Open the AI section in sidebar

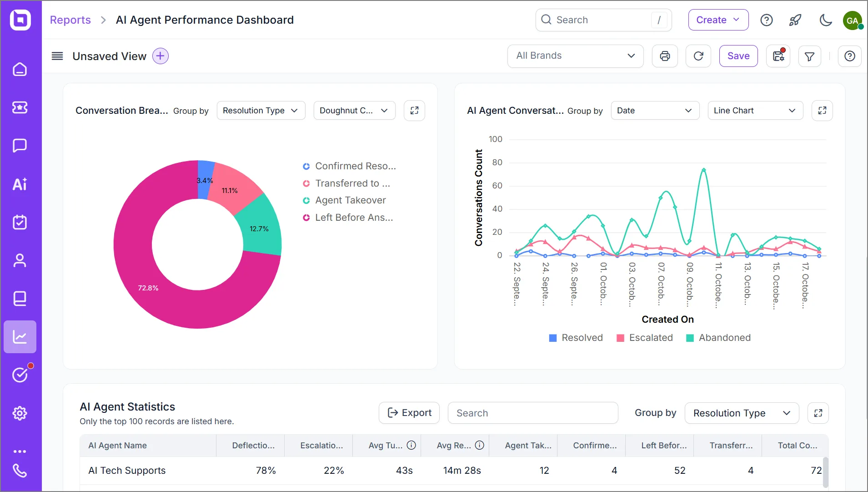[x=20, y=184]
